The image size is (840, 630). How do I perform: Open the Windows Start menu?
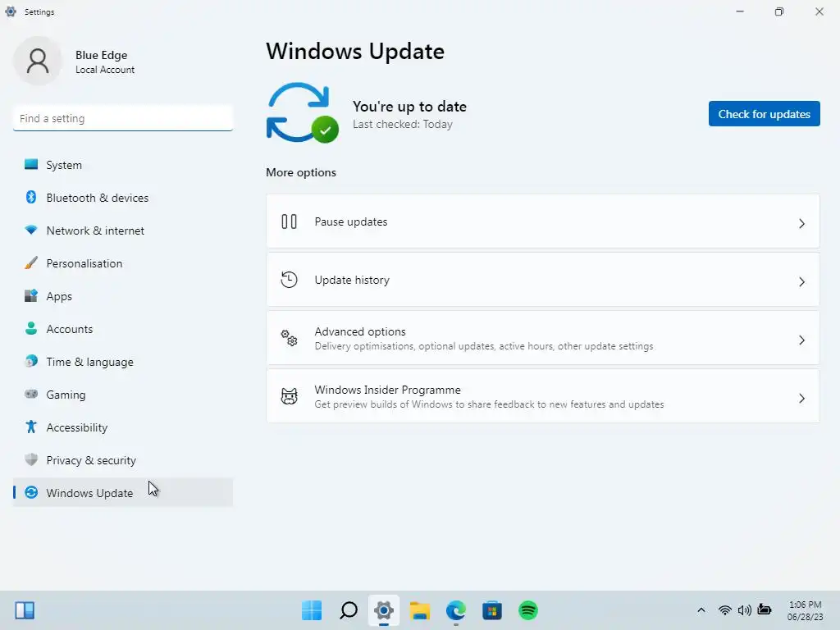point(312,610)
